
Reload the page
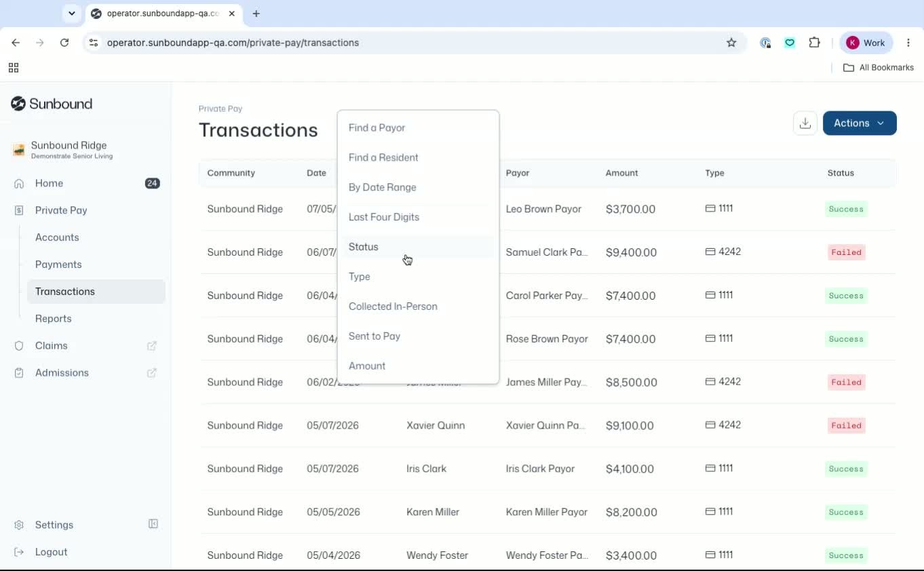pos(64,43)
